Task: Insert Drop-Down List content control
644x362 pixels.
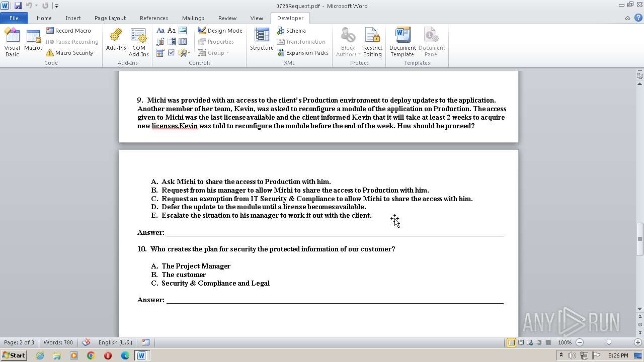Action: (x=183, y=42)
